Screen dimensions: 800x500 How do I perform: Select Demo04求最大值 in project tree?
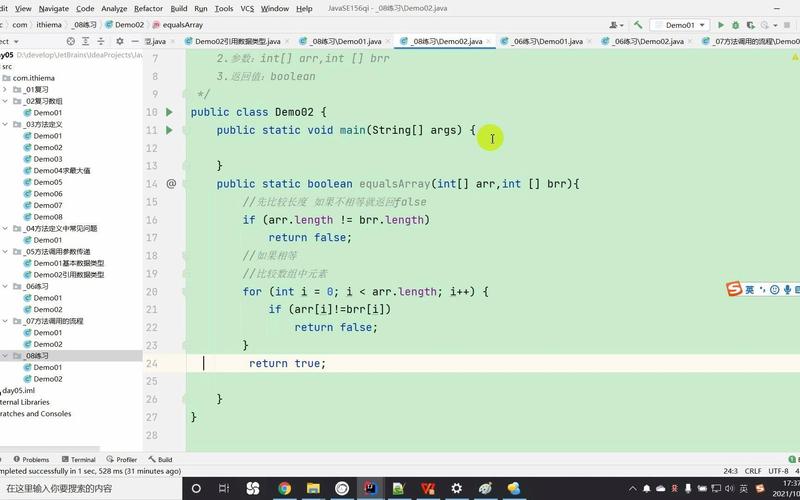(x=62, y=170)
